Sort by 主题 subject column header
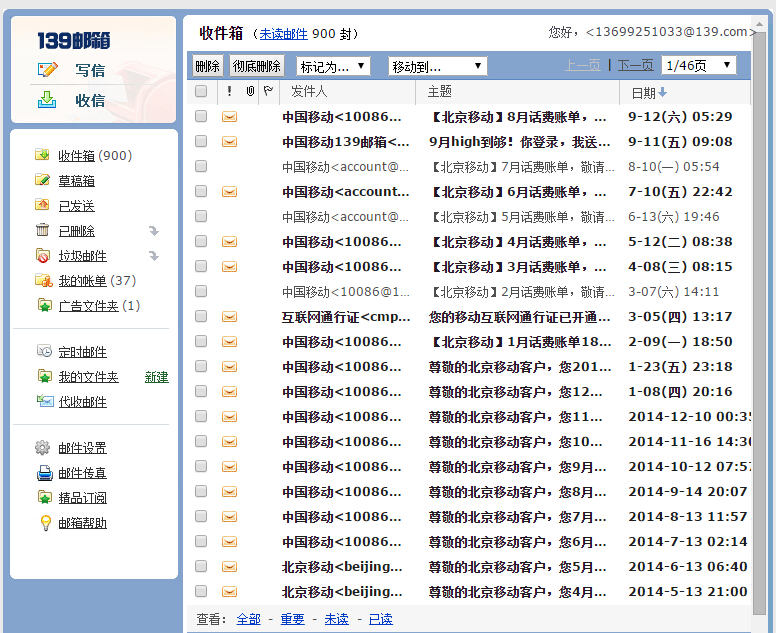The image size is (776, 633). [440, 91]
